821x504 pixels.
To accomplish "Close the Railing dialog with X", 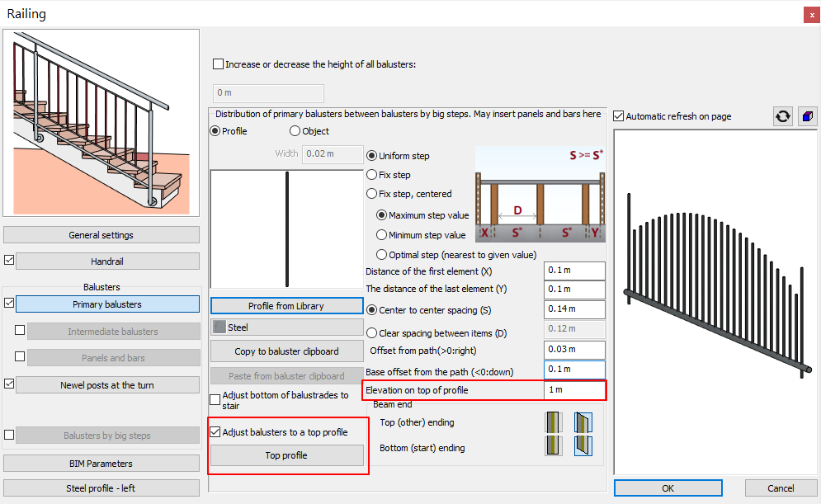I will pos(809,14).
